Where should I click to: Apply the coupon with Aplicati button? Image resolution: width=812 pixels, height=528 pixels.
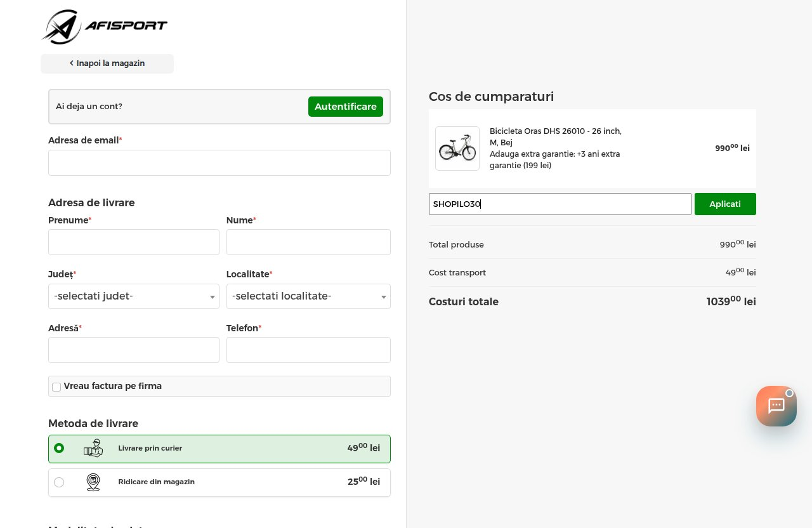[x=725, y=204]
